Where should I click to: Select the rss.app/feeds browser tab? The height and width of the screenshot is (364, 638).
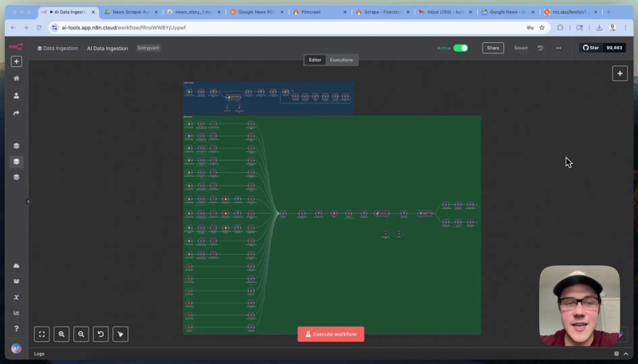click(x=571, y=12)
